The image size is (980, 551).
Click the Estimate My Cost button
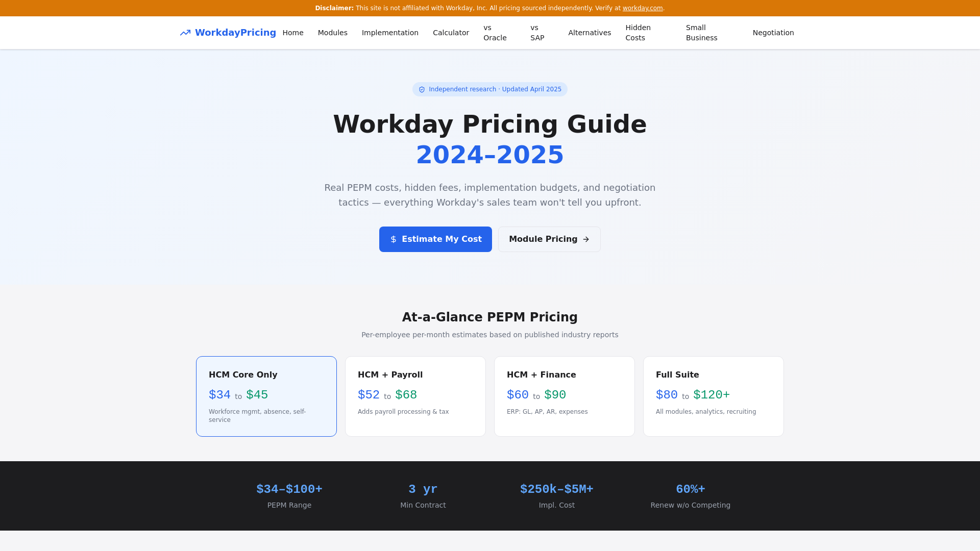[x=435, y=239]
